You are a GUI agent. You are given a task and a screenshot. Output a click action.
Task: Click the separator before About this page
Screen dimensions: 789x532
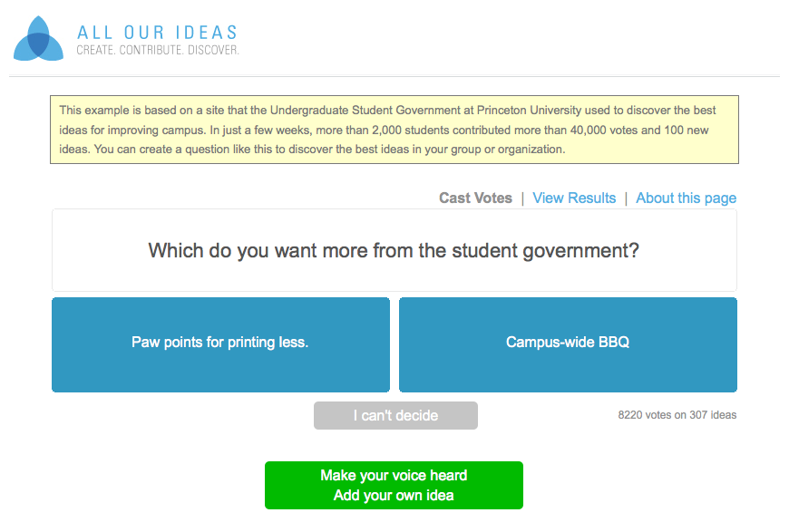coord(626,198)
